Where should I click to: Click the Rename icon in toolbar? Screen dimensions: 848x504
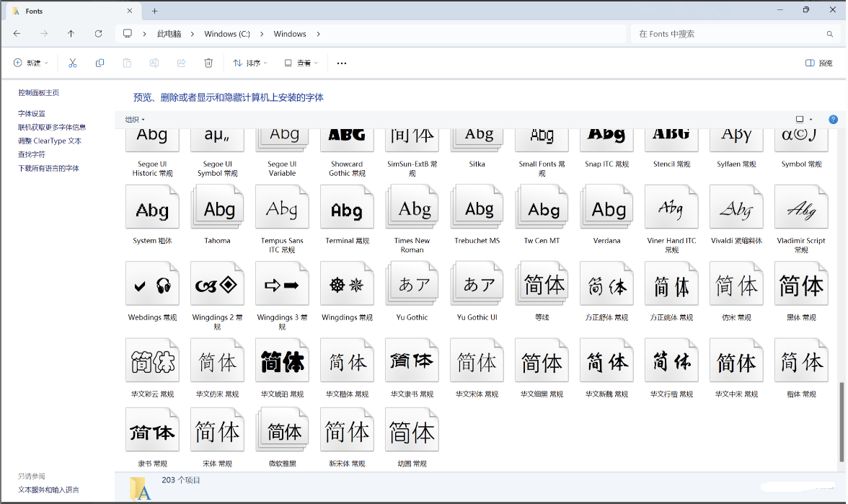[154, 63]
